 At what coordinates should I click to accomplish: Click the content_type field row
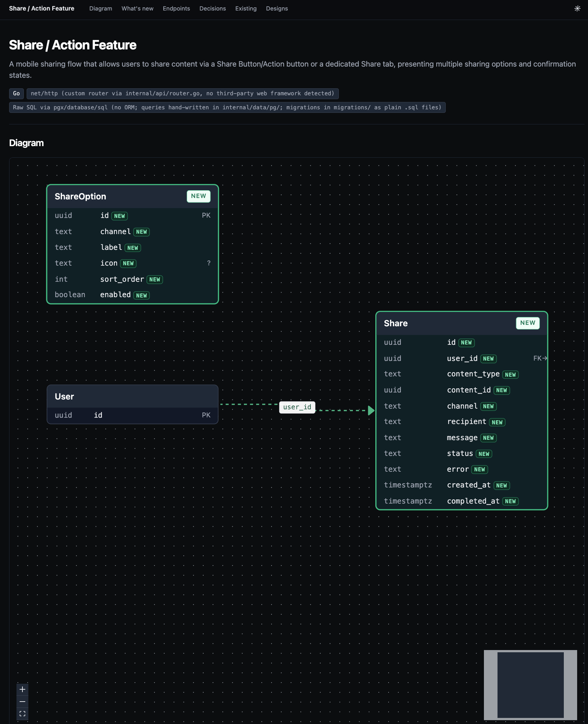[461, 374]
